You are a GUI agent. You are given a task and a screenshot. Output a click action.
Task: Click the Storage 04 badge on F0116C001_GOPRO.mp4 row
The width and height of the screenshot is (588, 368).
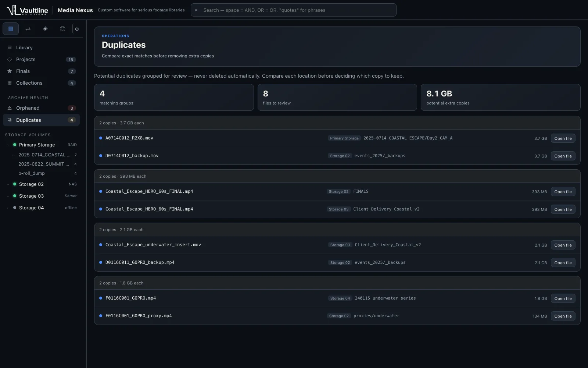[340, 298]
